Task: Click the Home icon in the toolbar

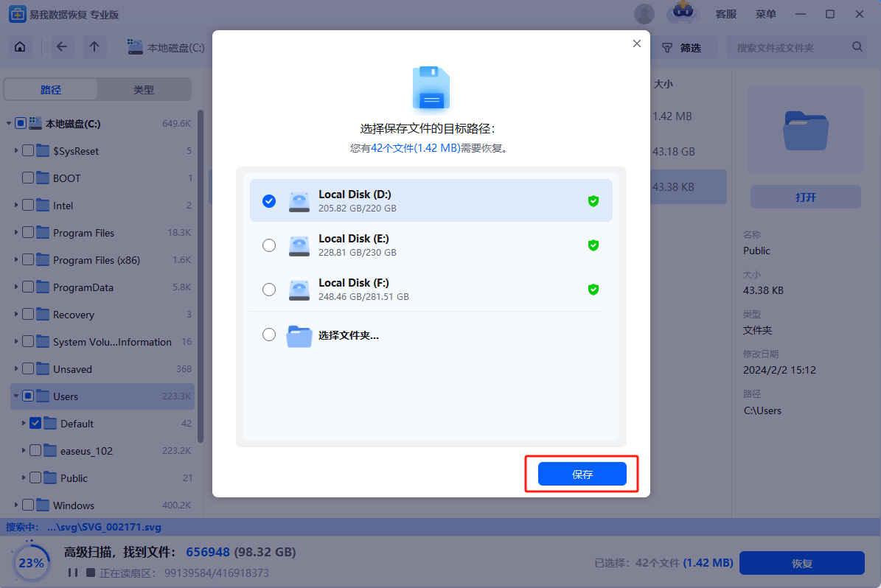Action: click(x=20, y=47)
